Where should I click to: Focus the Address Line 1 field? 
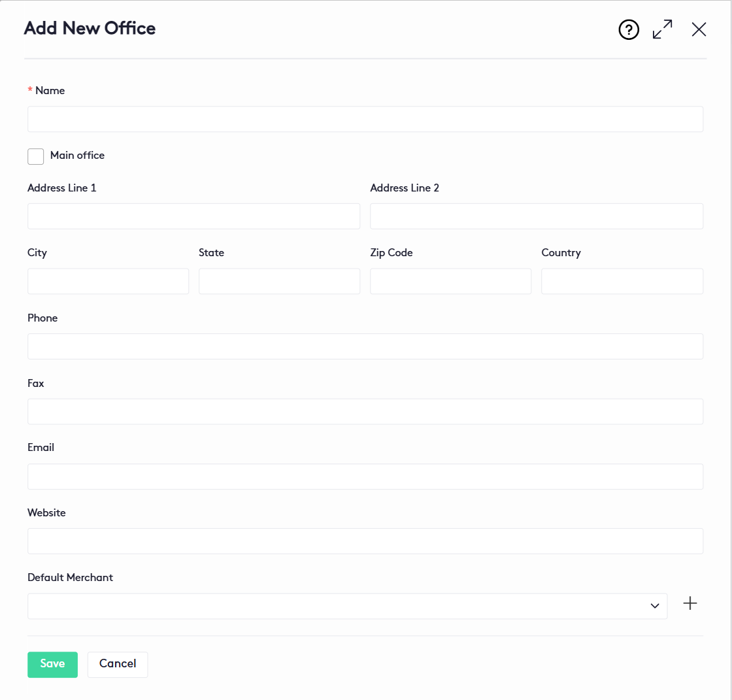193,216
